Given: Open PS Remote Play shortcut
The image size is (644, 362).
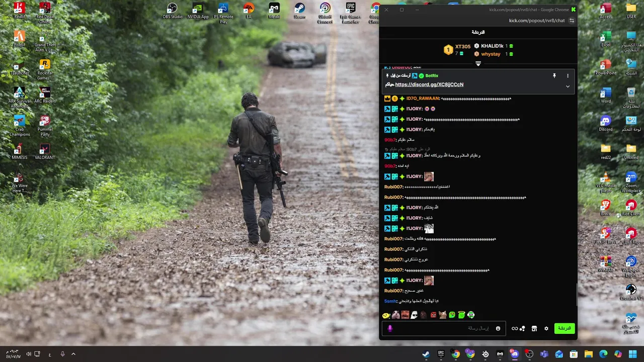Looking at the screenshot, I should (223, 13).
